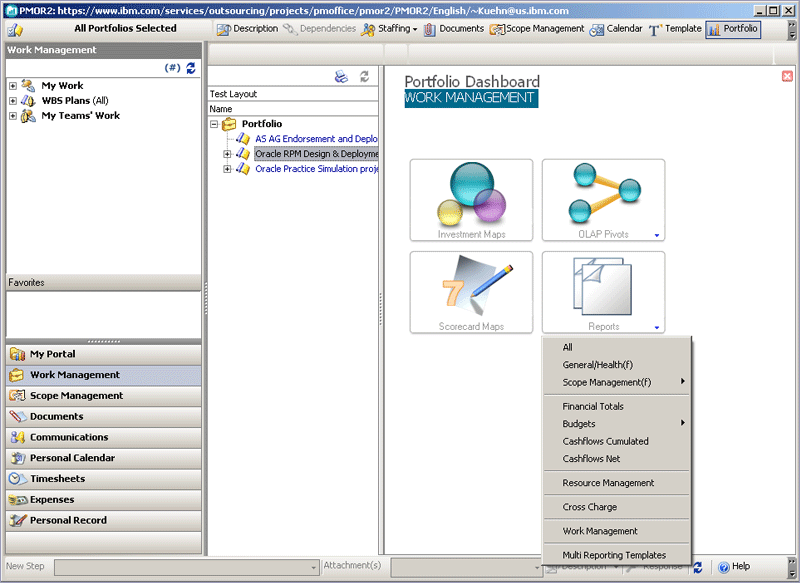Select Oracle RPM Design & Deployment project

point(316,154)
